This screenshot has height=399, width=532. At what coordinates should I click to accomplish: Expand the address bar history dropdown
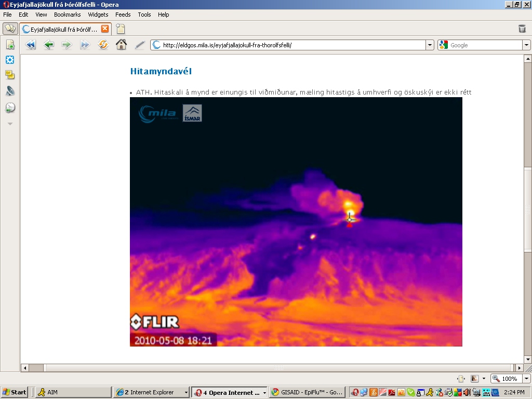tap(430, 45)
